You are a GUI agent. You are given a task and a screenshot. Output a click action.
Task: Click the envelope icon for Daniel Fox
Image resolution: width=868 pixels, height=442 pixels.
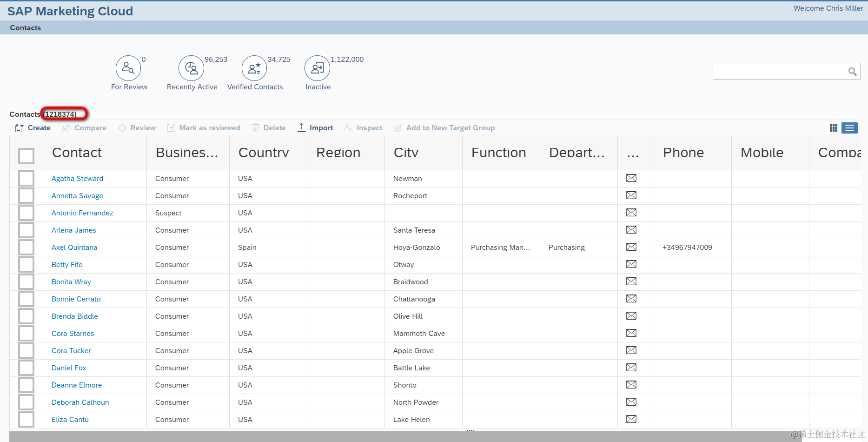click(631, 368)
